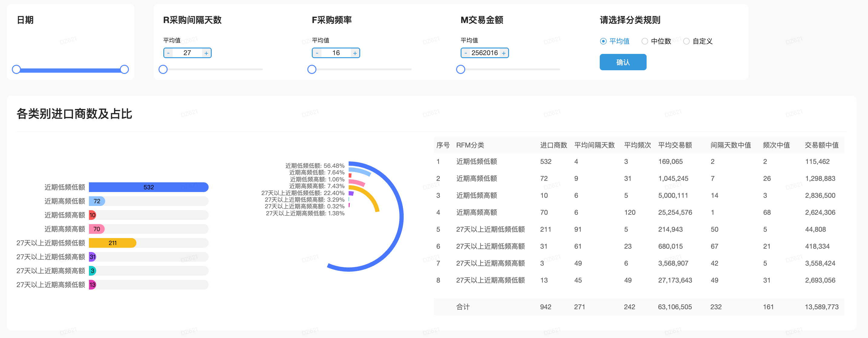Click 平均交易额 table column header
Viewport: 868px width, 338px height.
(x=675, y=145)
